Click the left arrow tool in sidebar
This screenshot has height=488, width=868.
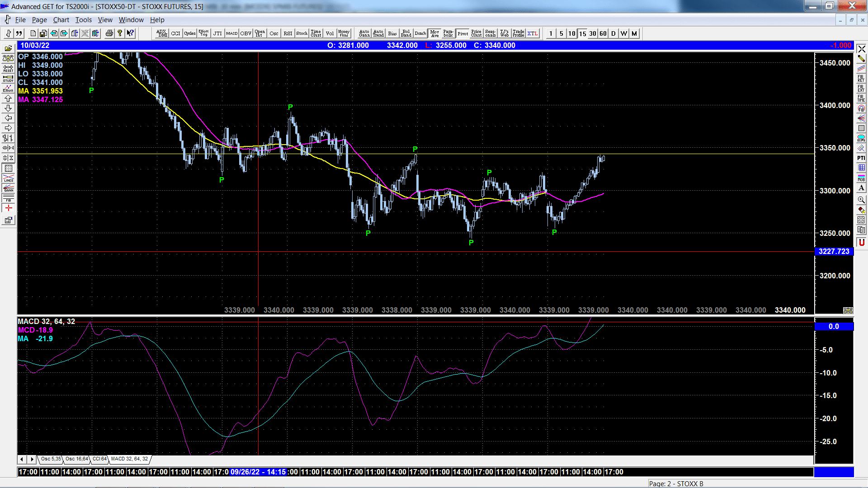(8, 118)
